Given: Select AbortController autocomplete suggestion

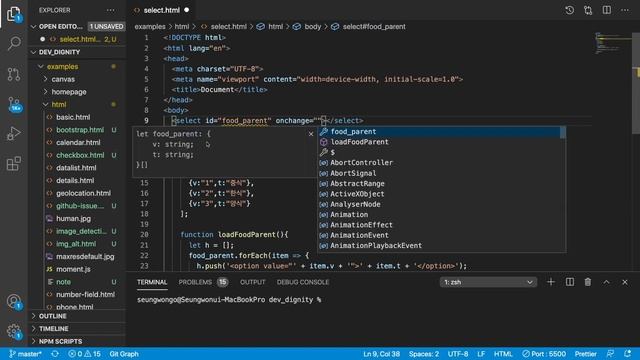Looking at the screenshot, I should click(439, 162).
